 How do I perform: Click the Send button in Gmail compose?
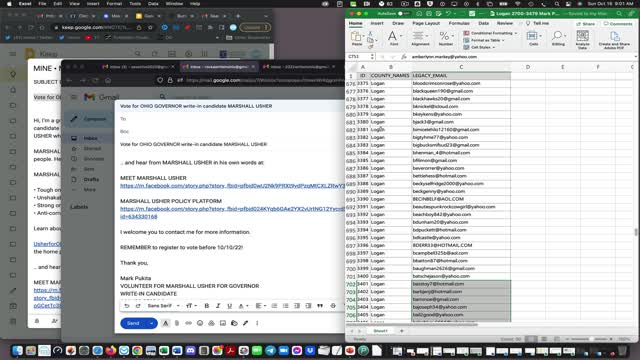133,323
